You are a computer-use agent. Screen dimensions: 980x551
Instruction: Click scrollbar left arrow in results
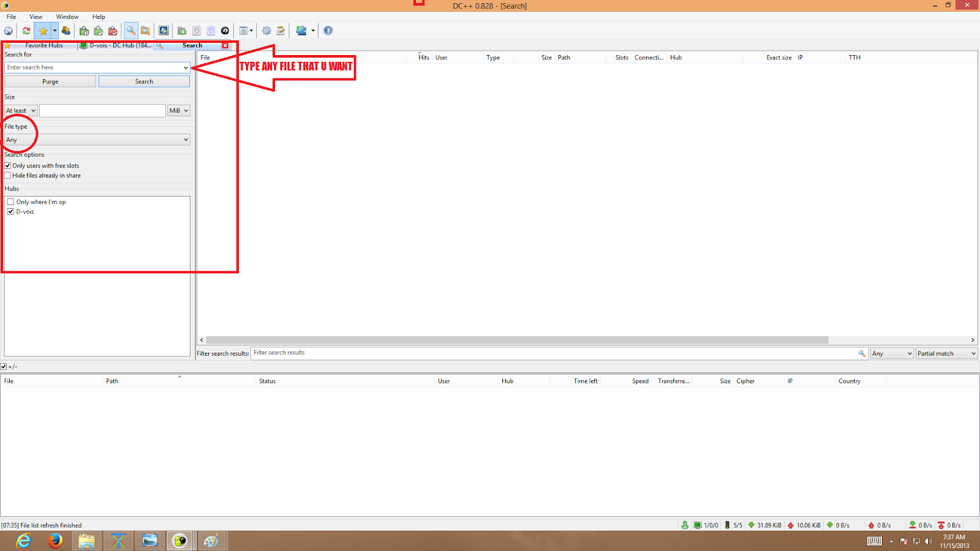202,340
